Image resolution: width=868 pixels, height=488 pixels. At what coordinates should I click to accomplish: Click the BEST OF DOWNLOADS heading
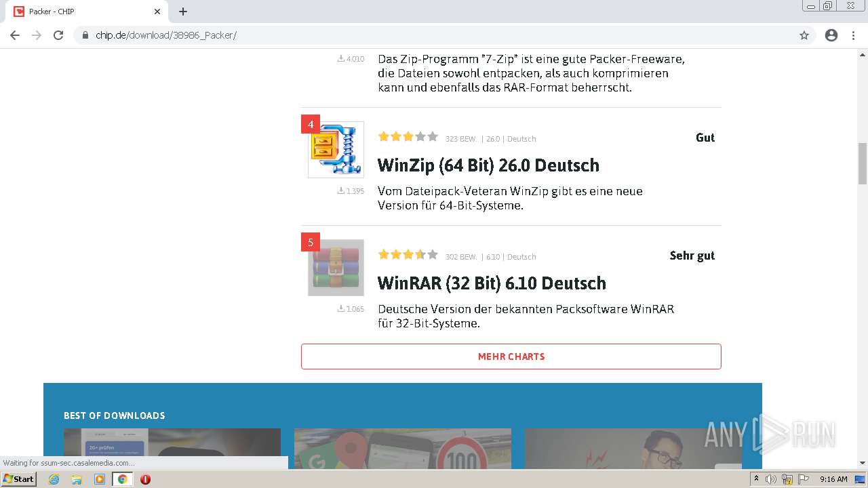click(x=115, y=415)
